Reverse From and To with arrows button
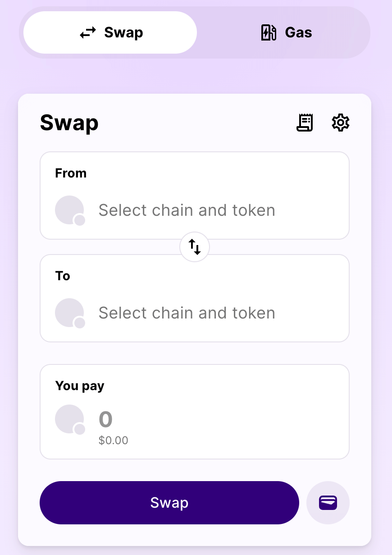This screenshot has width=392, height=555. 195,247
